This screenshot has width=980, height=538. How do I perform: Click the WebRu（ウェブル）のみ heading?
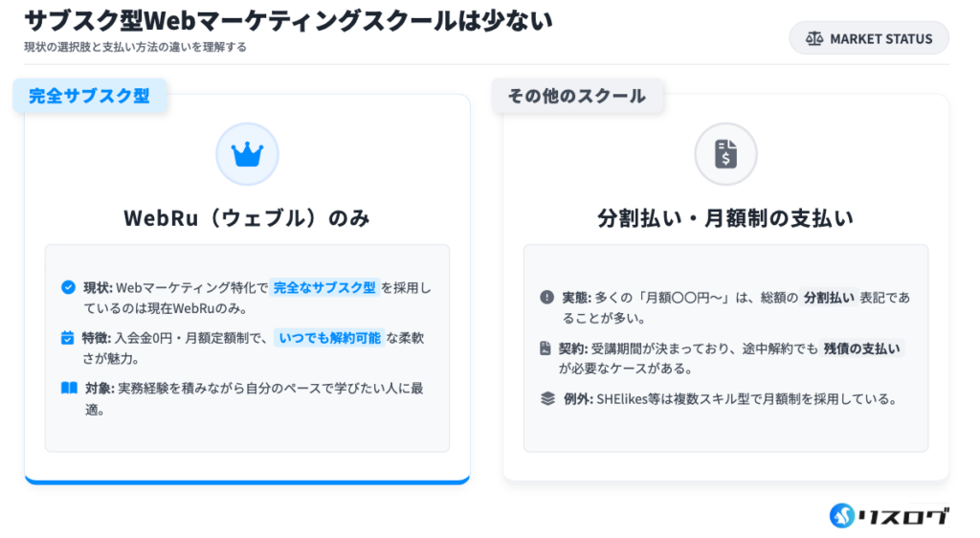tap(247, 218)
